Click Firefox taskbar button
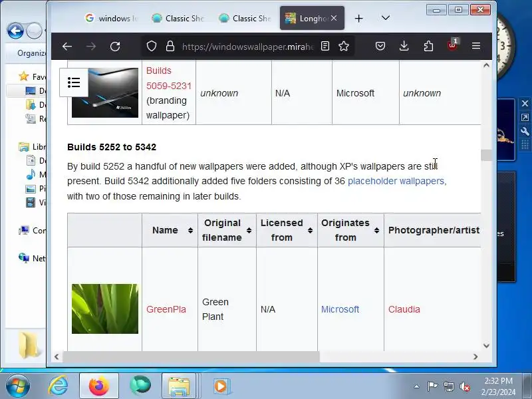The height and width of the screenshot is (399, 532). [x=98, y=386]
